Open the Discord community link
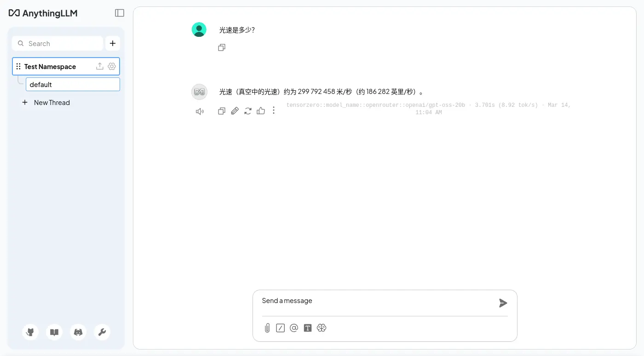Screen dimensions: 644x356 point(78,332)
